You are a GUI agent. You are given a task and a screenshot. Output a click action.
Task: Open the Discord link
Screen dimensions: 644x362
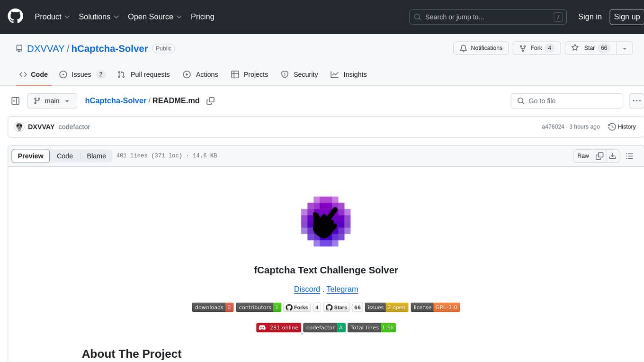pyautogui.click(x=307, y=289)
